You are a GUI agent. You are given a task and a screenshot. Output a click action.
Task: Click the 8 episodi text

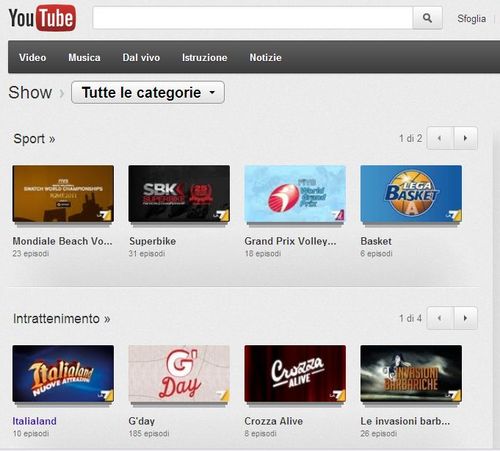point(260,434)
